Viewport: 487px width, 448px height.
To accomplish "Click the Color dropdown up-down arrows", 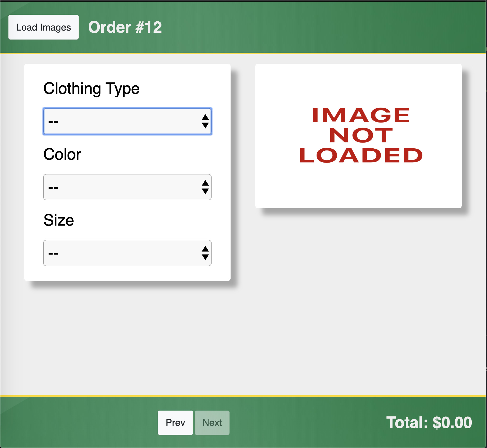I will tap(205, 187).
